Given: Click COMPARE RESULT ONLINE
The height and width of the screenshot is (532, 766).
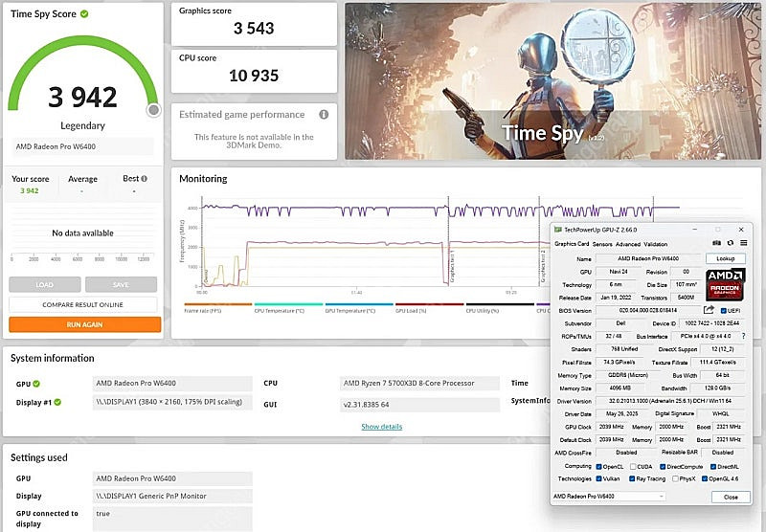Looking at the screenshot, I should click(x=83, y=304).
